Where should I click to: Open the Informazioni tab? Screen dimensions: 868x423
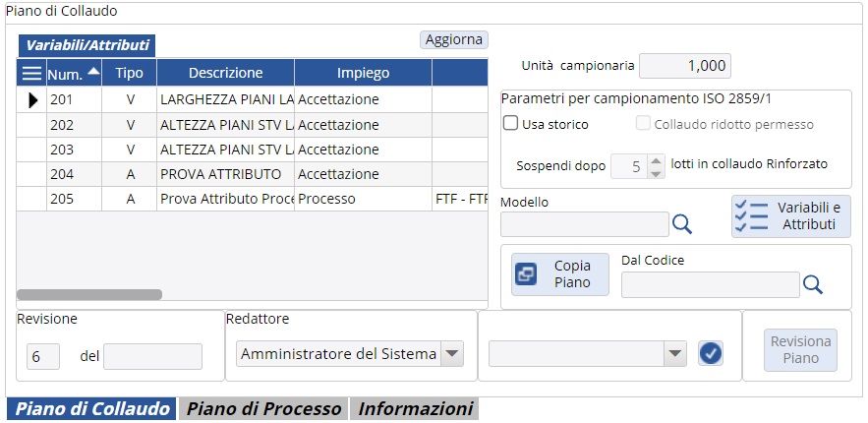415,409
